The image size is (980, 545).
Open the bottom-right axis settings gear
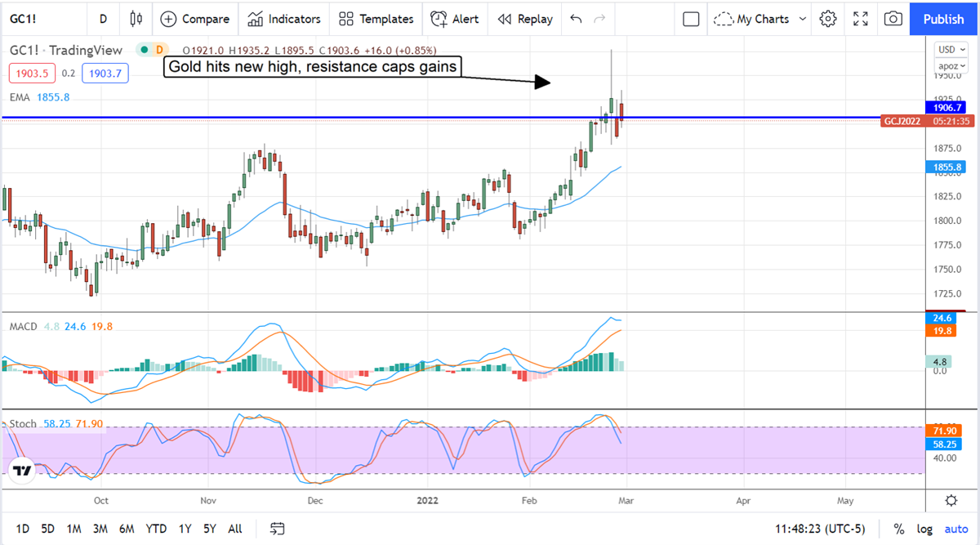pyautogui.click(x=951, y=501)
